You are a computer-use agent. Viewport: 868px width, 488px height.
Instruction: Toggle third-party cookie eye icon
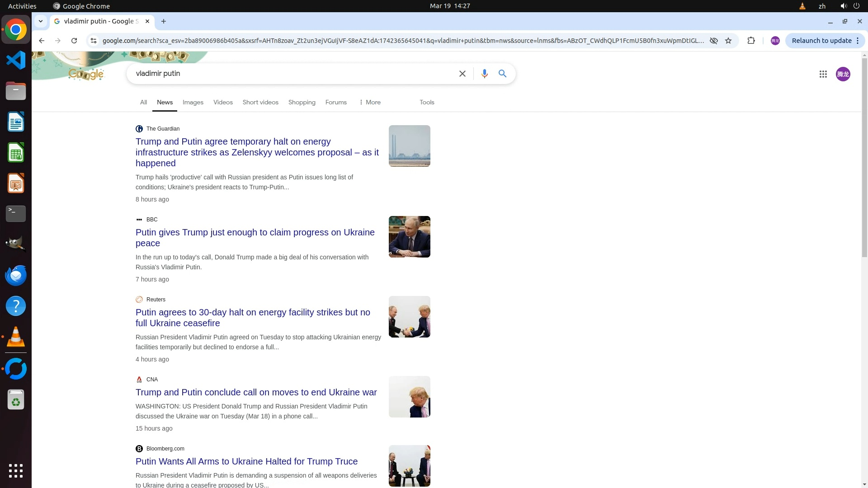(x=713, y=41)
